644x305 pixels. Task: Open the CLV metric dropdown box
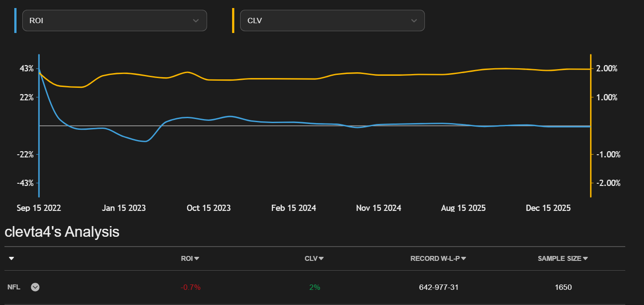click(x=332, y=21)
